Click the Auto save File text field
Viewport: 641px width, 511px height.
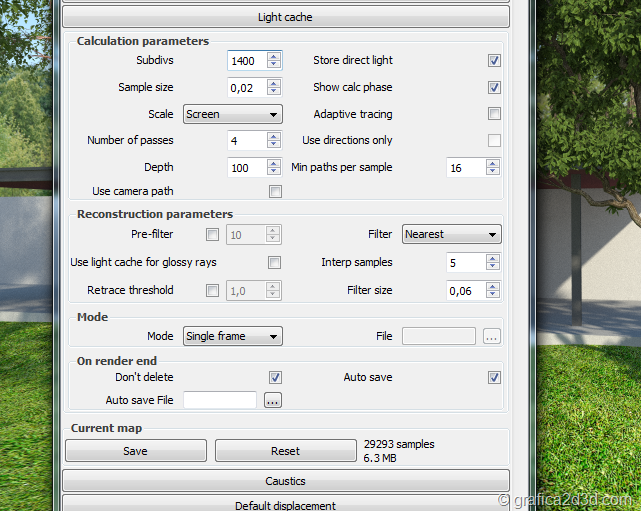click(x=220, y=400)
